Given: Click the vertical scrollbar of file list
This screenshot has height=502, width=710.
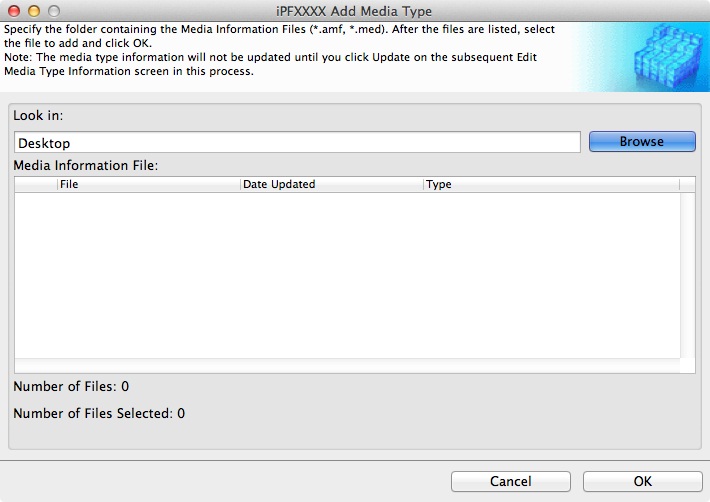Looking at the screenshot, I should coord(687,275).
